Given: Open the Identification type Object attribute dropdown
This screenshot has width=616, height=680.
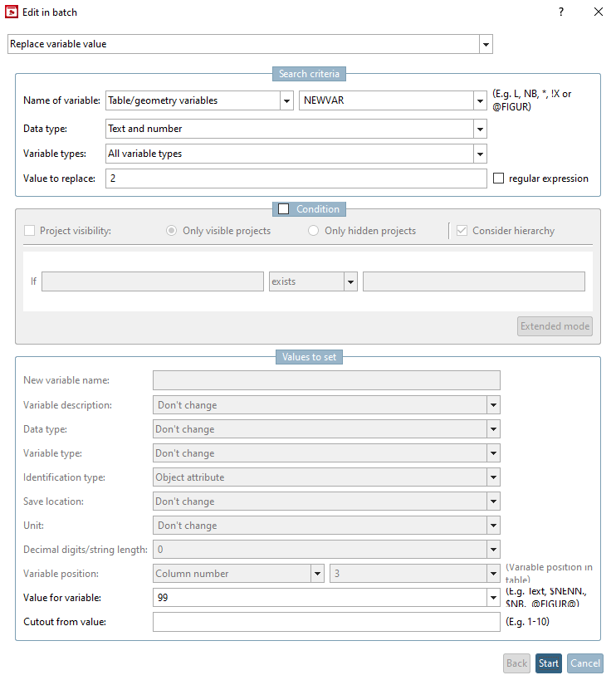Looking at the screenshot, I should [x=494, y=477].
